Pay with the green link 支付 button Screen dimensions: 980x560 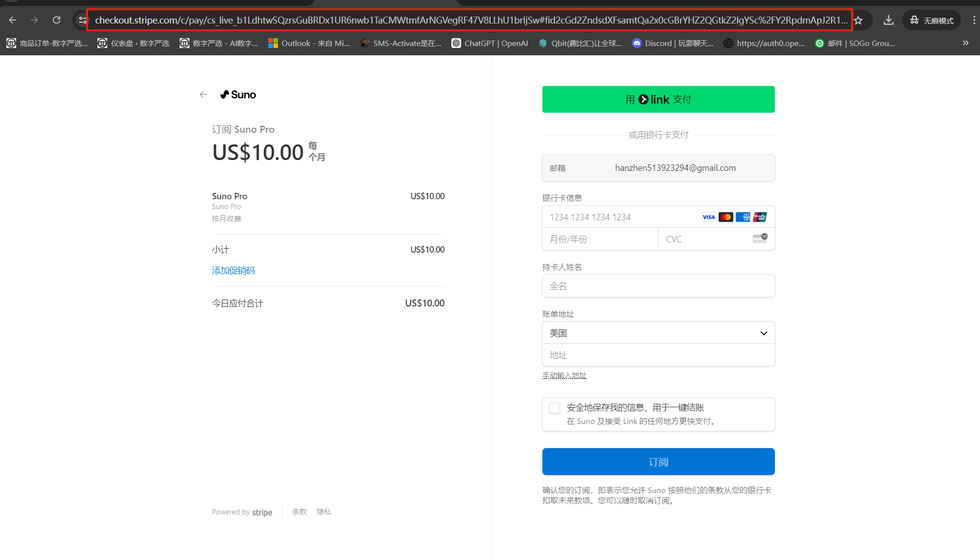[x=658, y=99]
